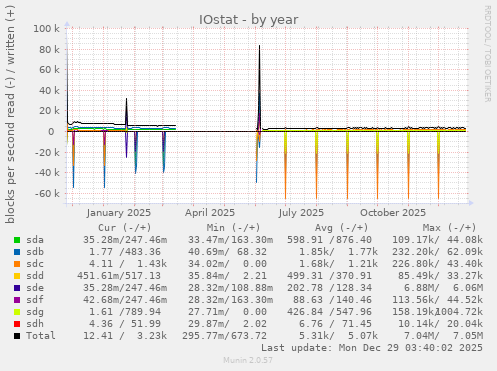Screen dimensions: 497x371
Task: Select the 'Total' legend label
Action: 41,336
